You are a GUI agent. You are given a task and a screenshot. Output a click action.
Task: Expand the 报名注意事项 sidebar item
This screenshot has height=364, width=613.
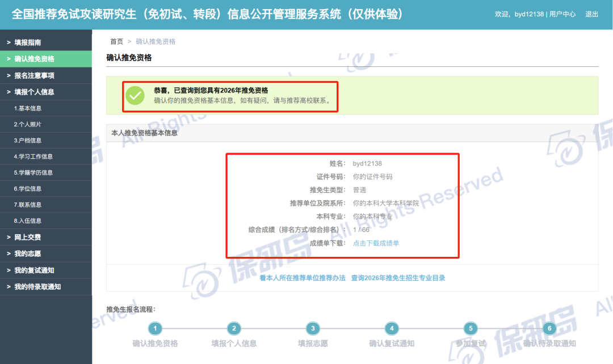34,75
